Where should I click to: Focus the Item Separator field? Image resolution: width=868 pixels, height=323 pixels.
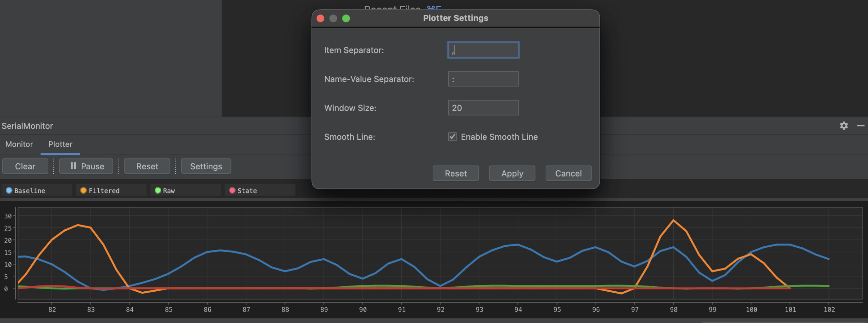[x=483, y=50]
